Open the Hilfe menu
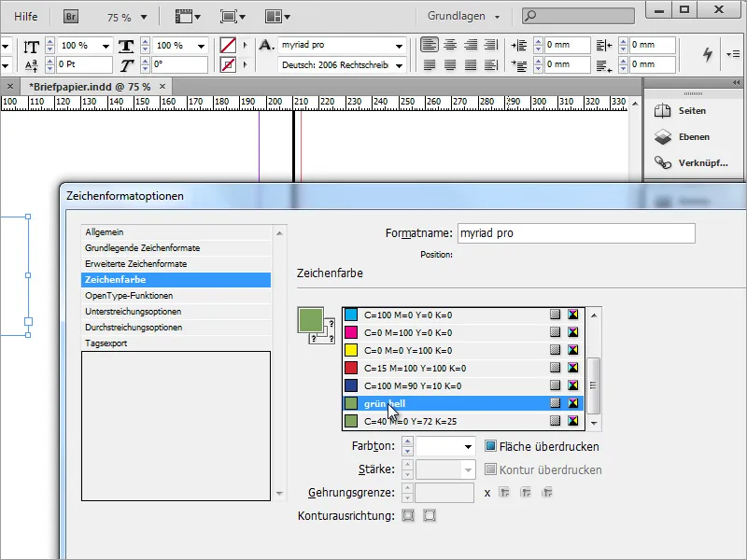The width and height of the screenshot is (747, 560). pos(26,17)
